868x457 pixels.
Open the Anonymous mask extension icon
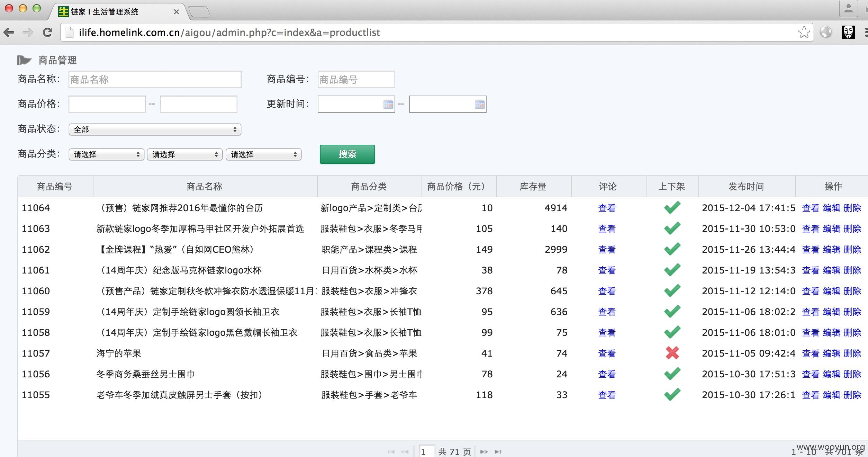tap(848, 32)
